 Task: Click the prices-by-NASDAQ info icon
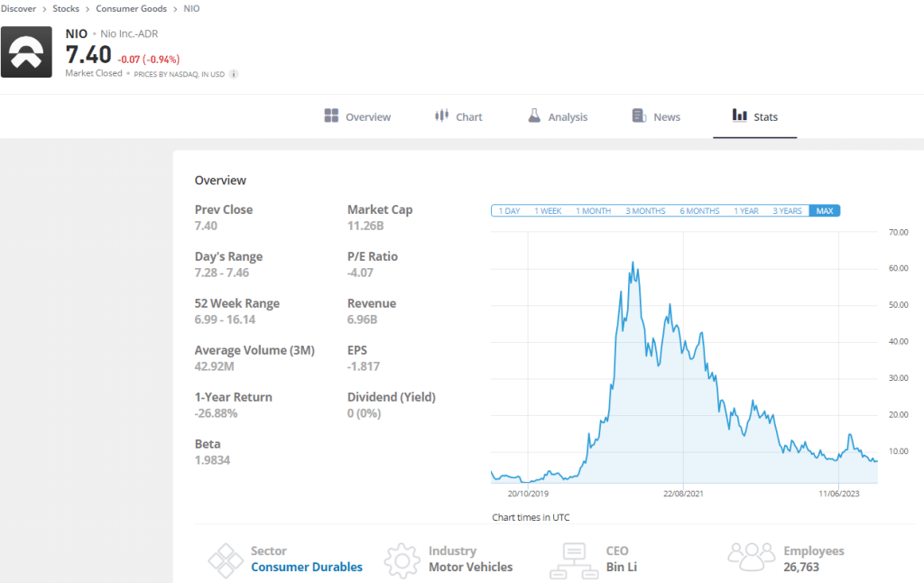click(233, 73)
